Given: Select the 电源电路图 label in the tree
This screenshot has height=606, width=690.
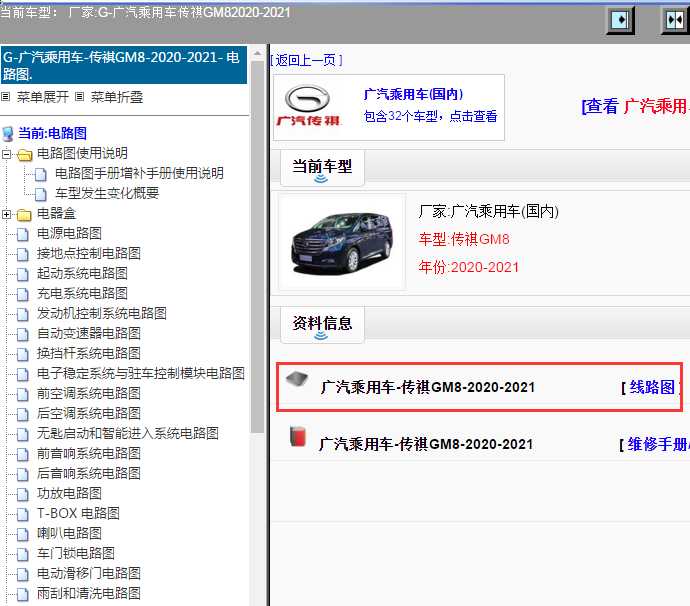Looking at the screenshot, I should (x=69, y=234).
